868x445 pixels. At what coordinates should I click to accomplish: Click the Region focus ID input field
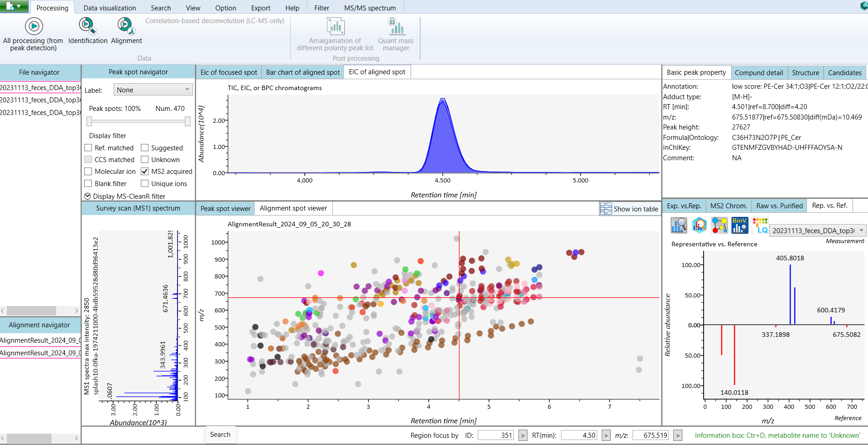pos(496,435)
